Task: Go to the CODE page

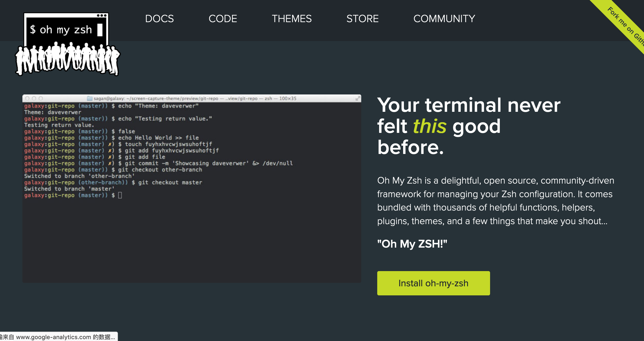Action: point(223,19)
